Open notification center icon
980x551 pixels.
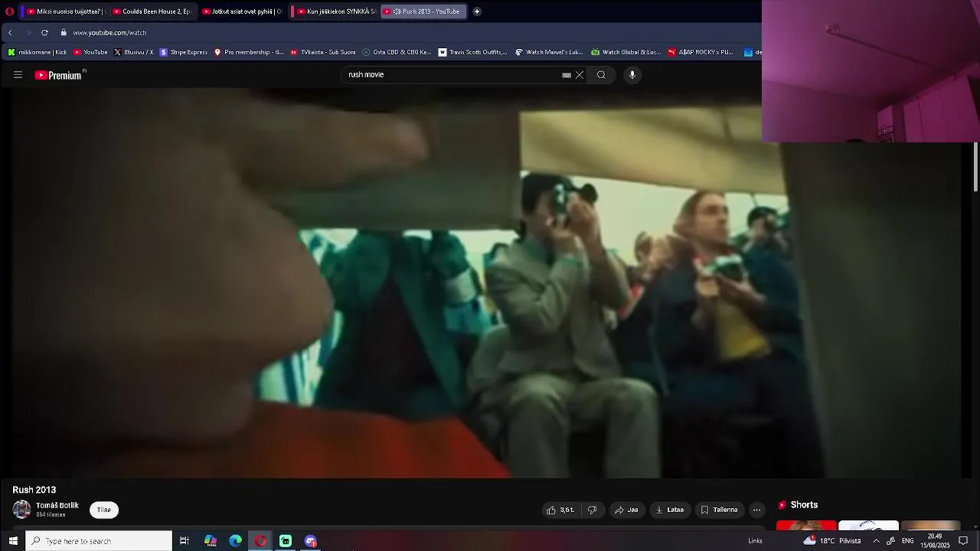click(x=963, y=541)
